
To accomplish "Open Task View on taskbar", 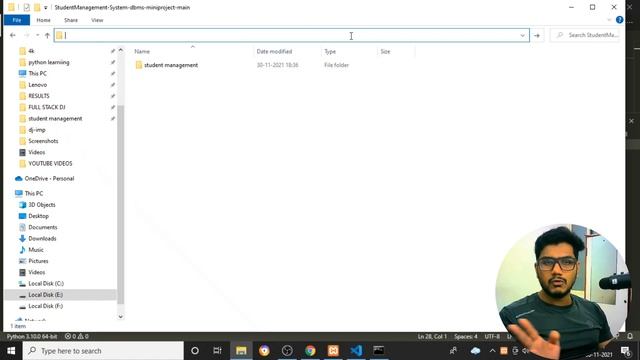I will pyautogui.click(x=217, y=351).
